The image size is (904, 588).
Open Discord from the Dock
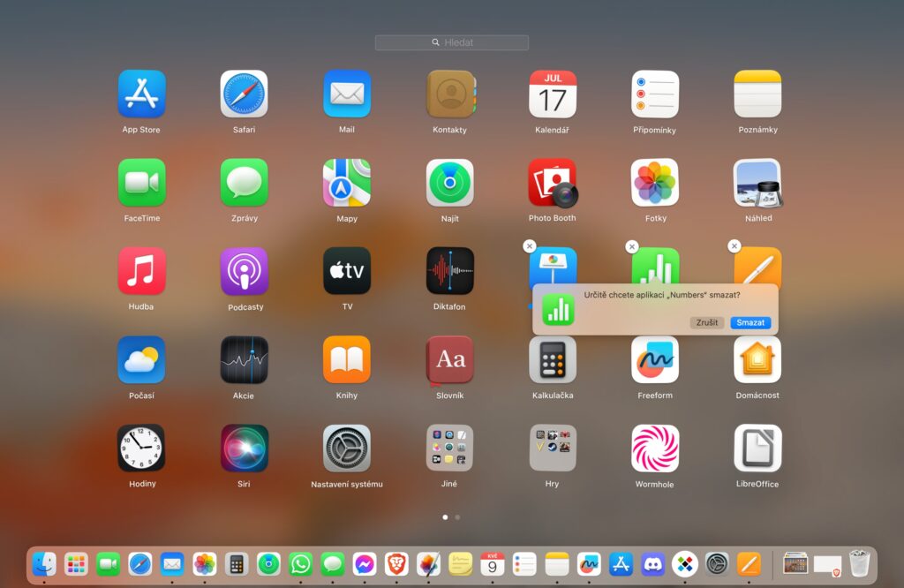[x=652, y=563]
